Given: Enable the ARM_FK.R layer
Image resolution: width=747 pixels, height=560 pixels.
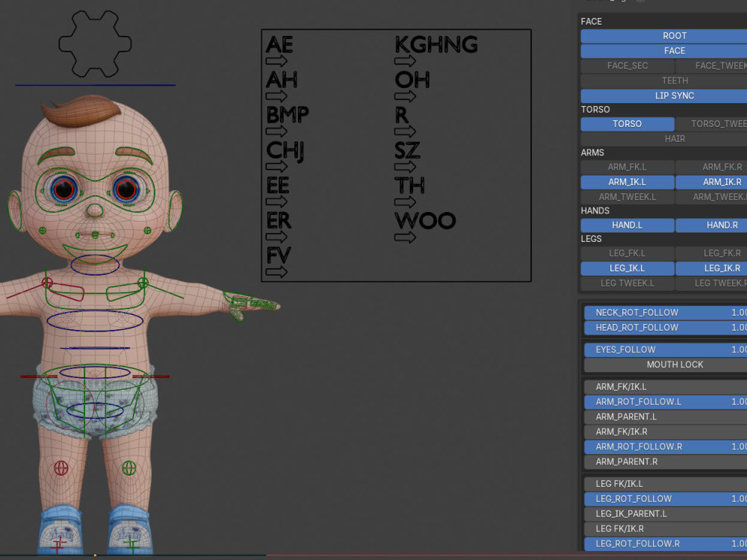Looking at the screenshot, I should point(711,167).
